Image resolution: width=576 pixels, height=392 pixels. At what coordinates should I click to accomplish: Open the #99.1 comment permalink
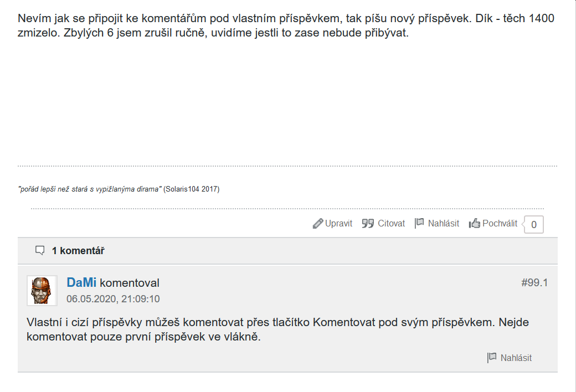534,283
